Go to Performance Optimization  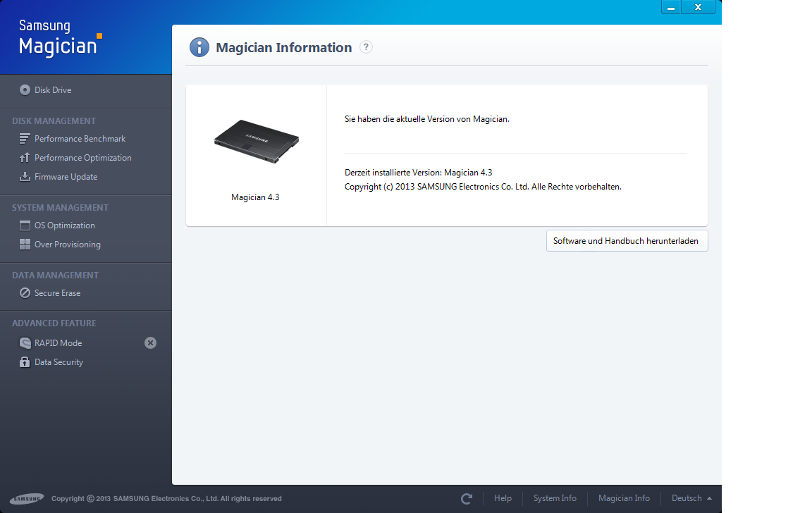click(83, 158)
